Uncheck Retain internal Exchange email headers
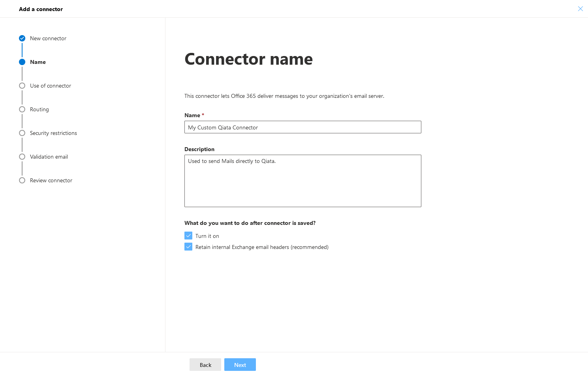This screenshot has width=588, height=376. (x=188, y=247)
